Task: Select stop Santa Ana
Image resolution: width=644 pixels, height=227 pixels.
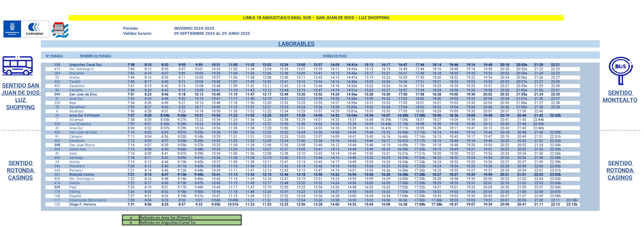Action: pos(77,149)
